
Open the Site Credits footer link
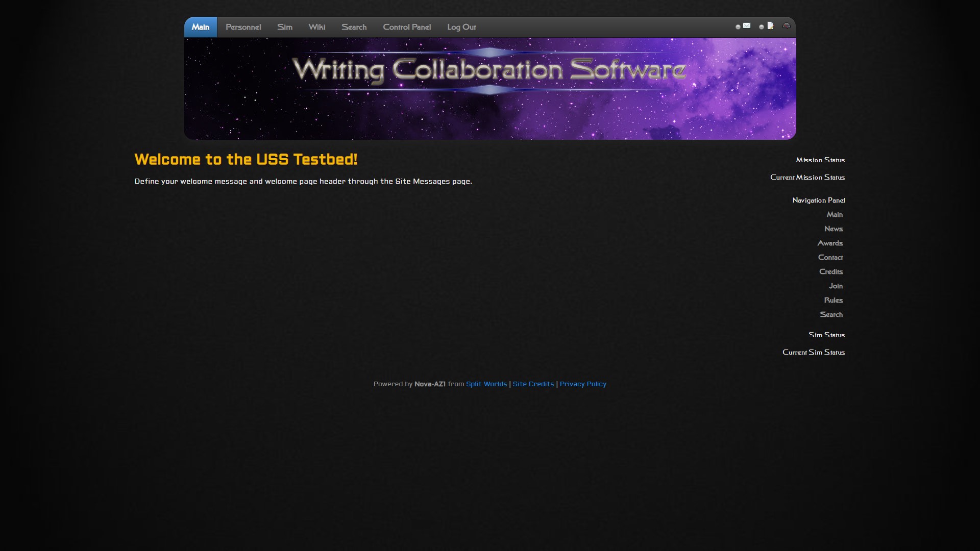(533, 384)
